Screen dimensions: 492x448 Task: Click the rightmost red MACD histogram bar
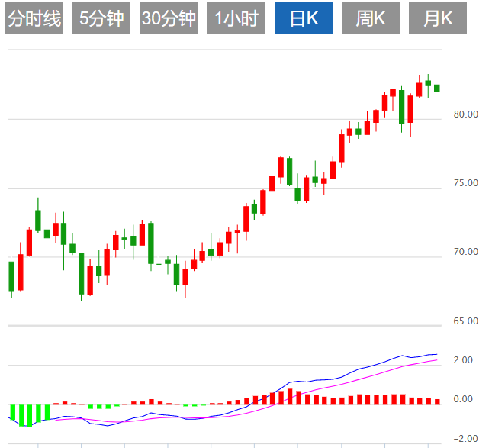point(437,401)
